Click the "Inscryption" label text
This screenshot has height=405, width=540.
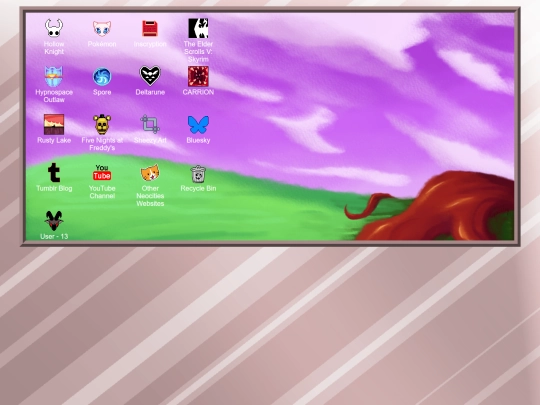click(150, 44)
